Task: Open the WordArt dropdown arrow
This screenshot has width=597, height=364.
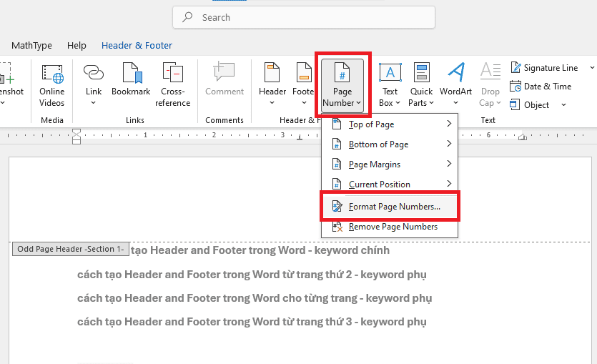Action: [x=455, y=103]
